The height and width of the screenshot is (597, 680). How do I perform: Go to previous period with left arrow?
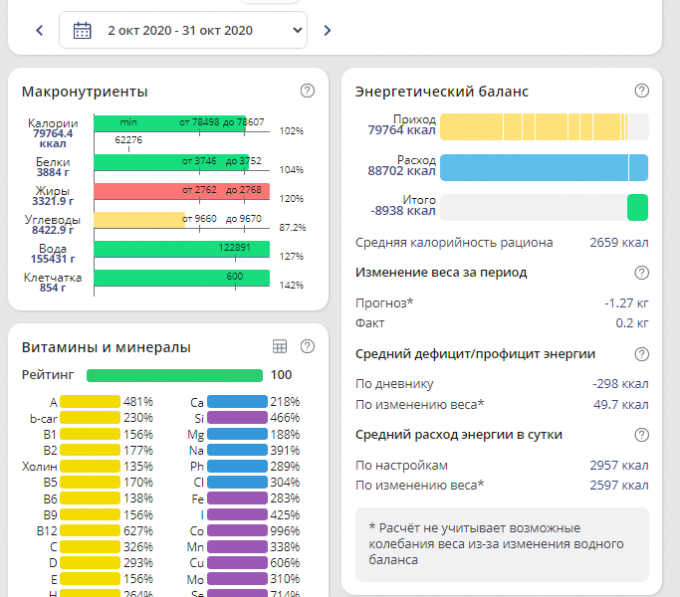39,30
